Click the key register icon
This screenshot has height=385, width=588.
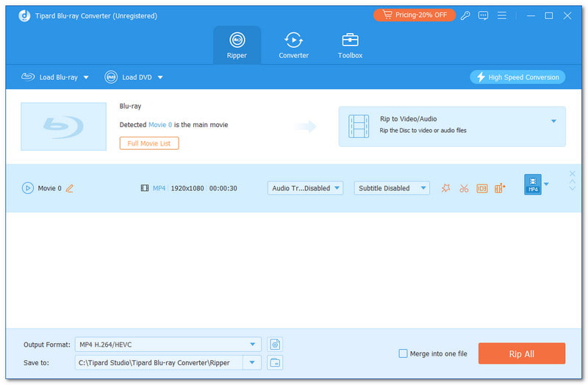[465, 15]
